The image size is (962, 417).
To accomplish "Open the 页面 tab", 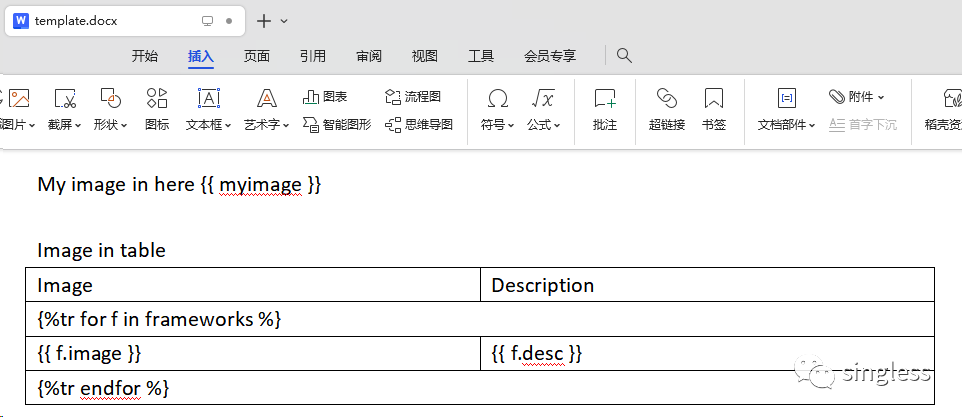I will click(x=256, y=56).
